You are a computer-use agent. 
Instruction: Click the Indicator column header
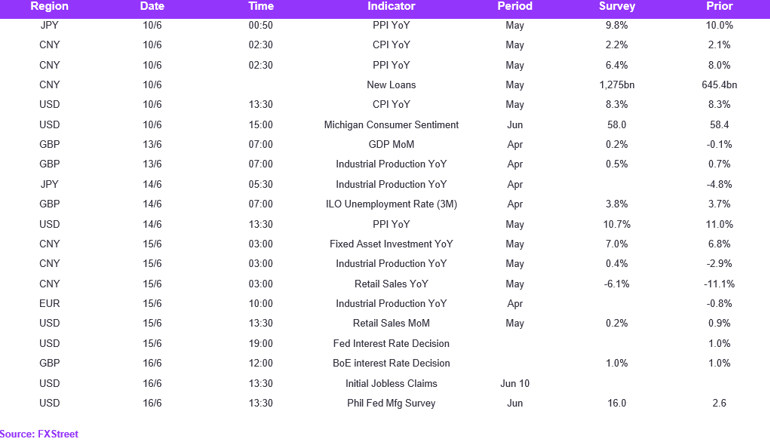pos(391,6)
